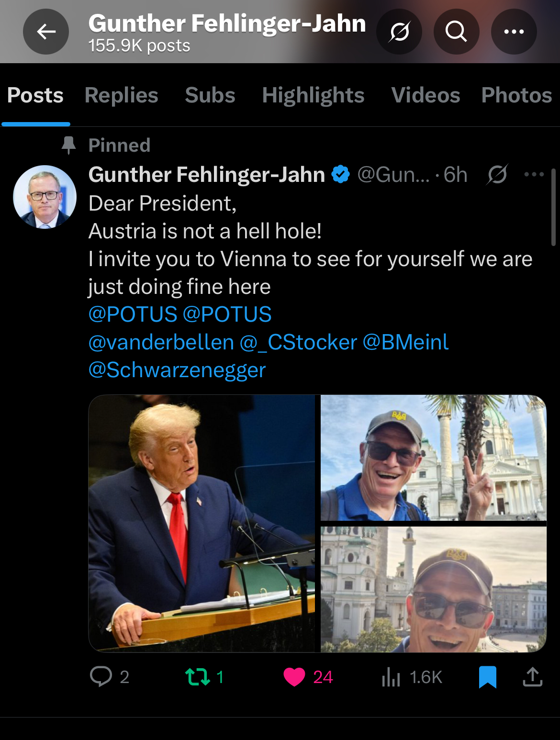Remove the blue bookmark on this post

pos(488,677)
